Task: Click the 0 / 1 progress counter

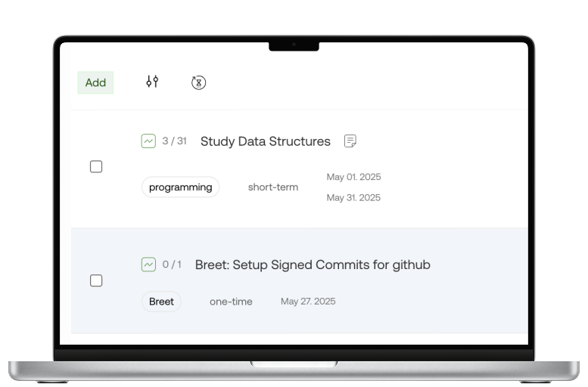Action: [x=172, y=265]
